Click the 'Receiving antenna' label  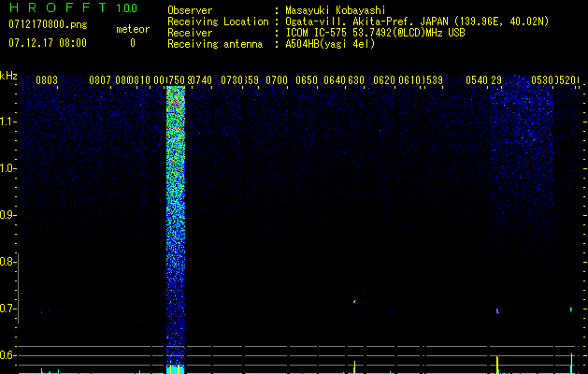[x=215, y=44]
